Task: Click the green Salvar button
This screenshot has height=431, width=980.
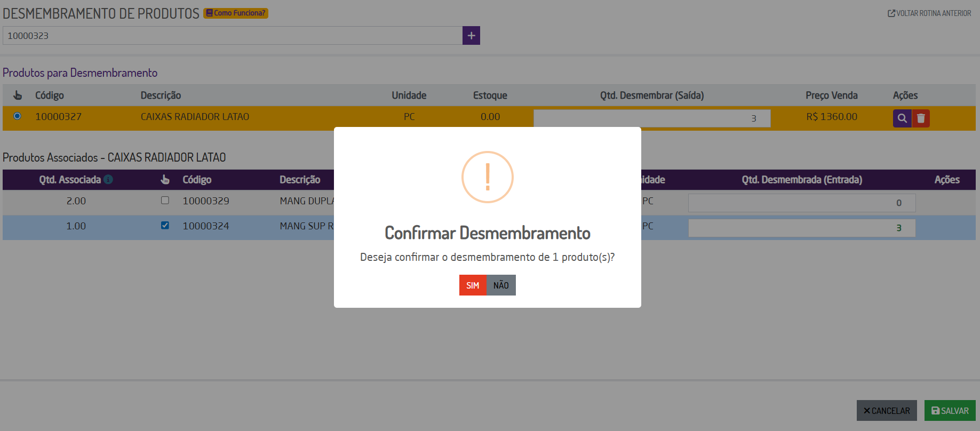Action: (950, 411)
